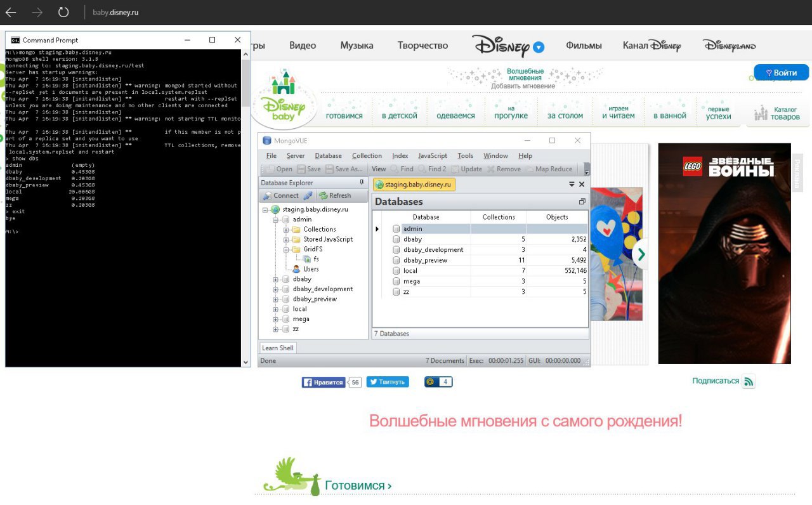
Task: Expand the Collections folder under admin
Action: [x=286, y=230]
